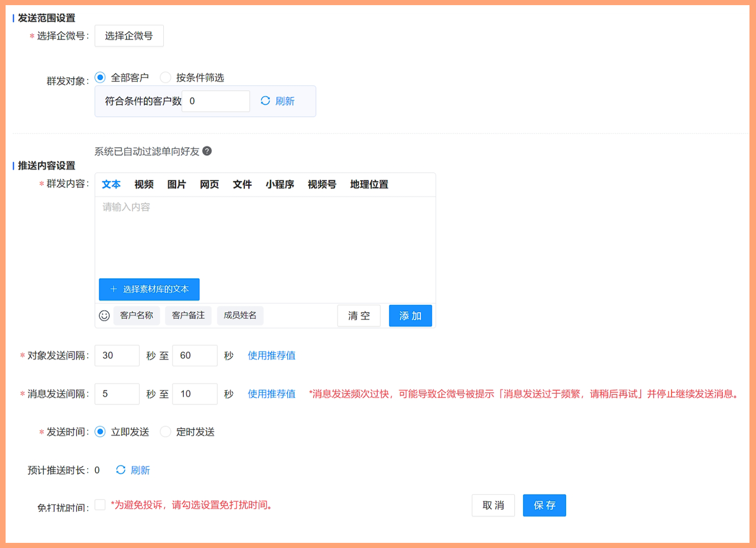Click the 清空 button
Viewport: 756px width, 548px height.
pyautogui.click(x=359, y=316)
